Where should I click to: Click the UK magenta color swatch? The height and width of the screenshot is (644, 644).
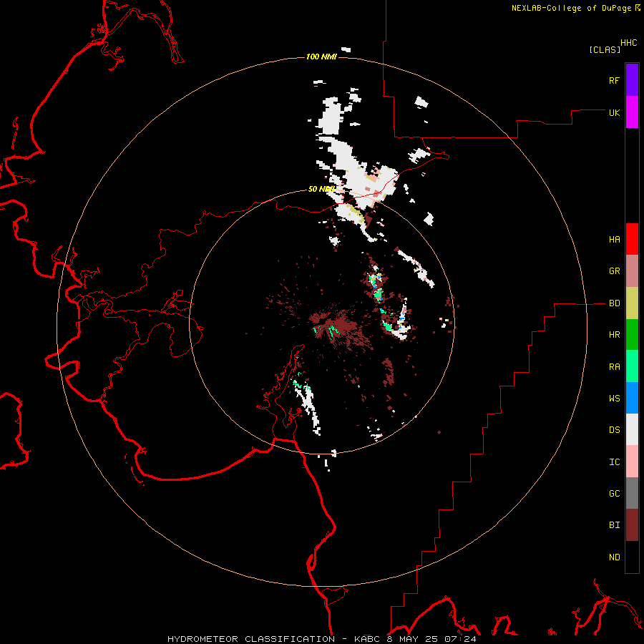point(632,112)
